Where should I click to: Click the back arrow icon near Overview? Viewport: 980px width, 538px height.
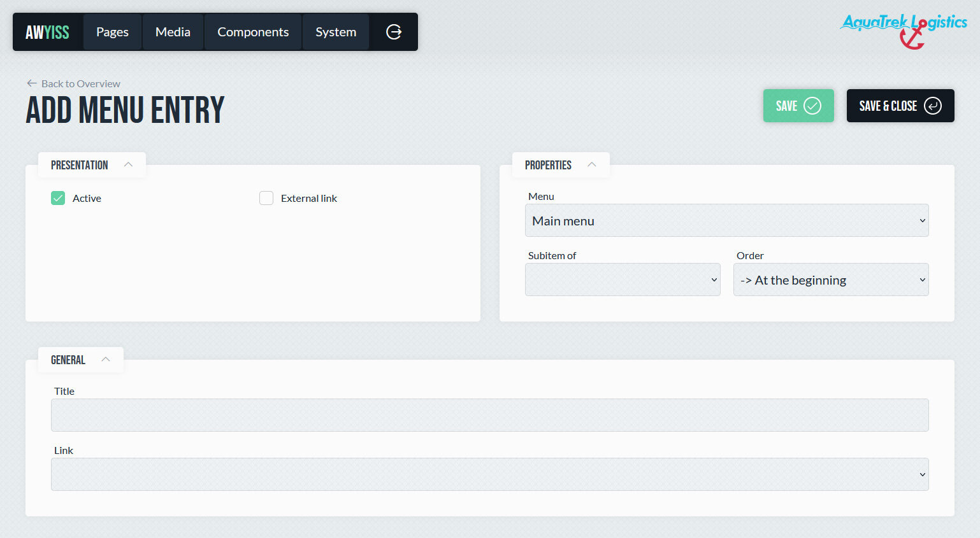[32, 83]
